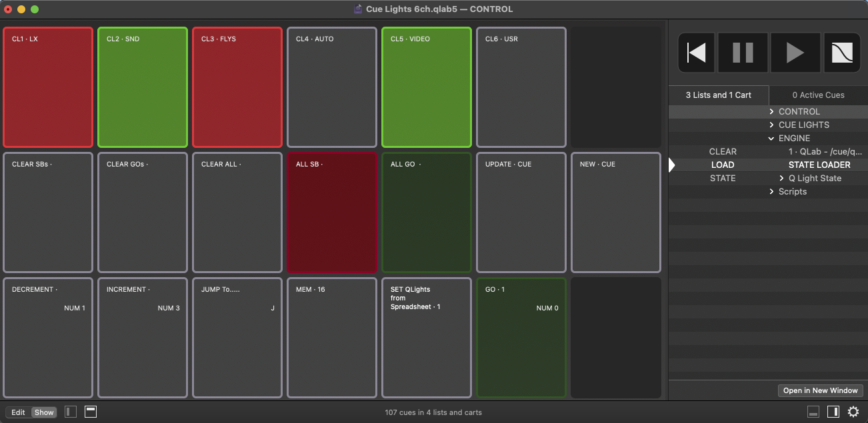
Task: Click the left sidebar layout icon
Action: pos(71,412)
